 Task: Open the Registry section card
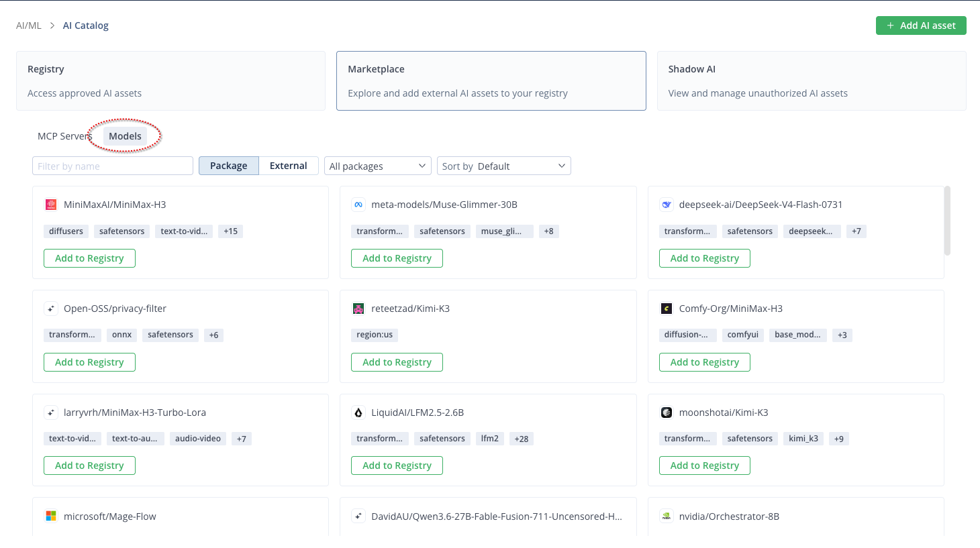pos(170,80)
